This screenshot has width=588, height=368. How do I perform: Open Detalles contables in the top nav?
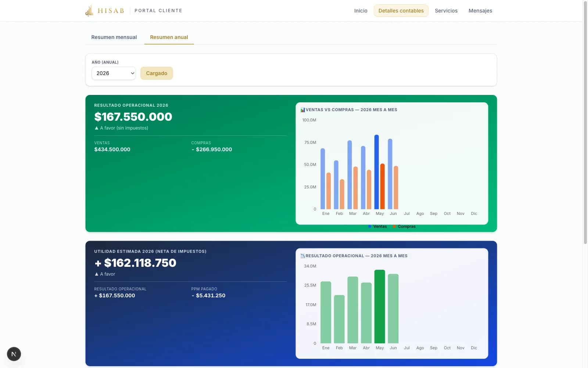[x=401, y=11]
